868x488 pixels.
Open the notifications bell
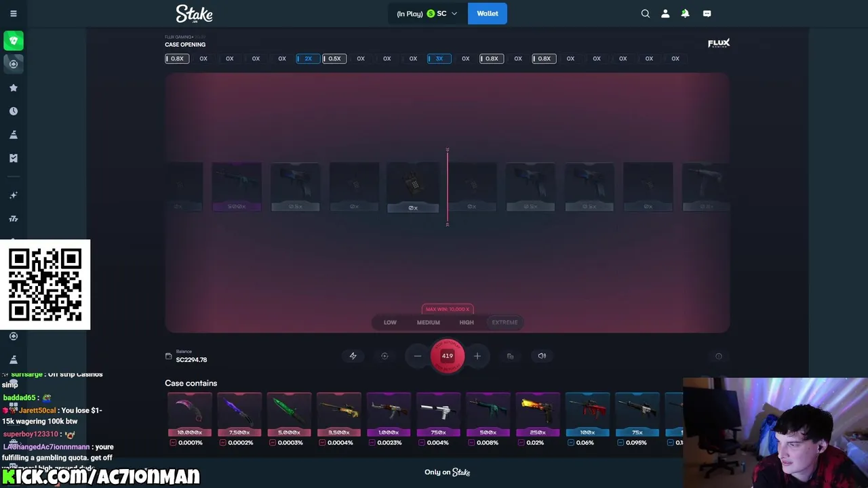(x=685, y=14)
